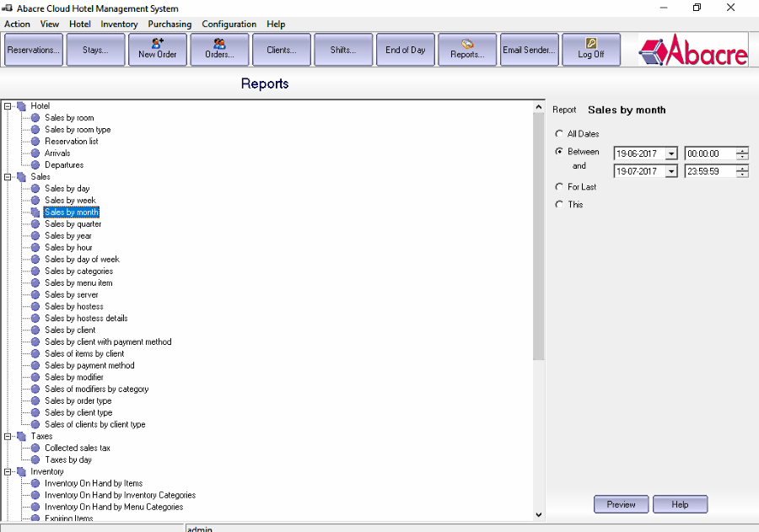Click the Inventory folder icon in the tree
This screenshot has width=759, height=532.
click(x=21, y=471)
